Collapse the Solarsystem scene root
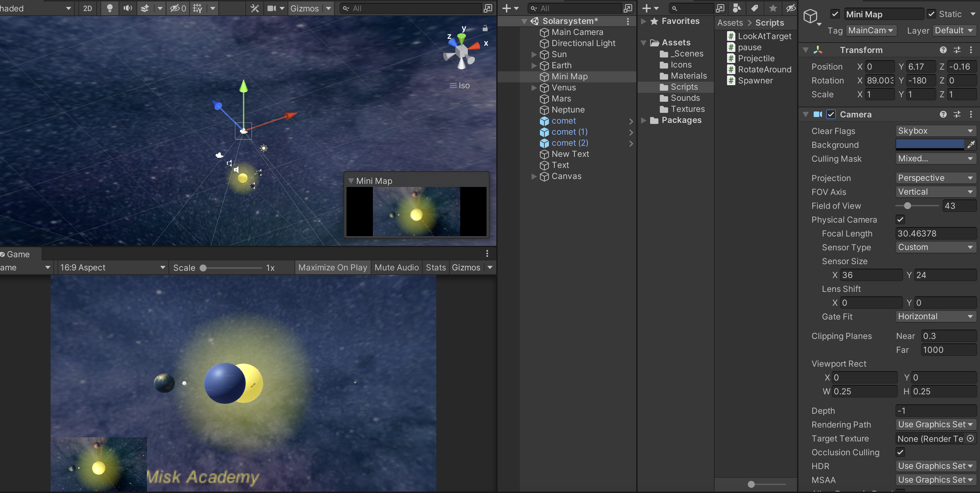Viewport: 980px width, 493px height. [x=524, y=21]
